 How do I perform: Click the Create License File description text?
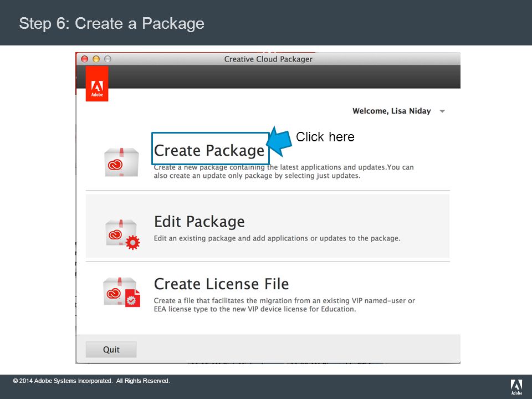click(x=284, y=305)
